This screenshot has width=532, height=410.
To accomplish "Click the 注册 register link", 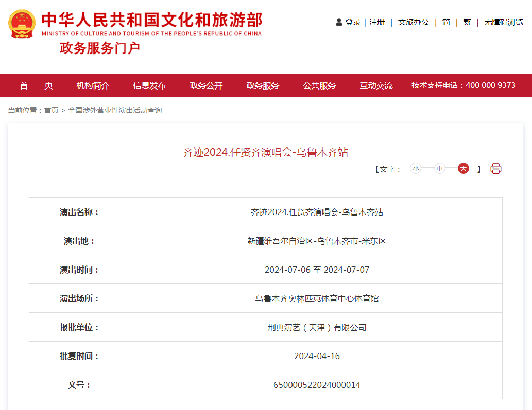I will tap(377, 22).
